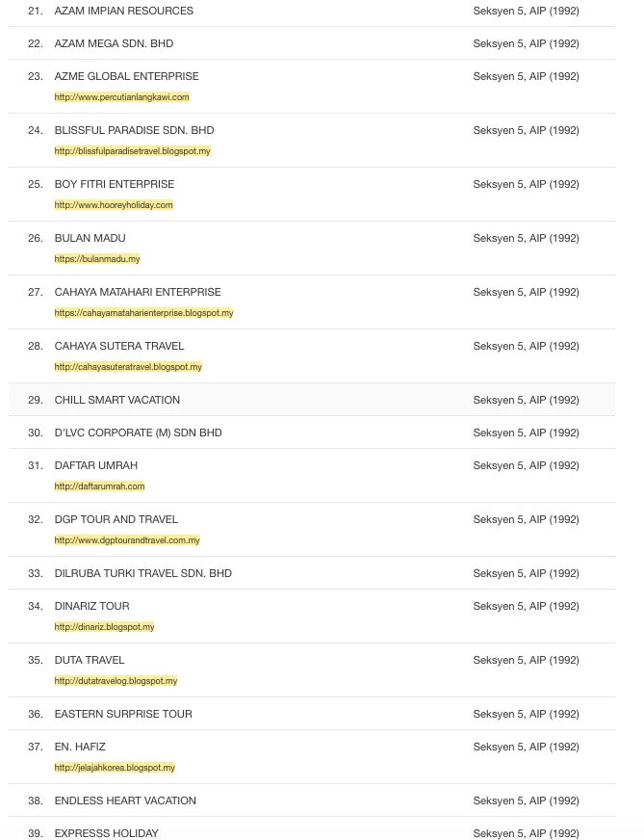Open dgptourandtravel.com.my website link

tap(127, 540)
